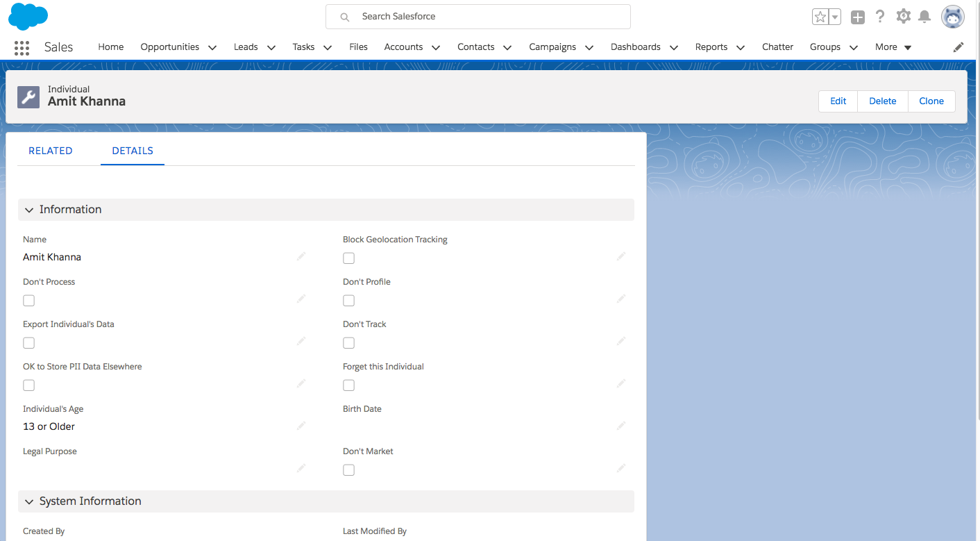
Task: Edit Birth Date pencil icon
Action: (x=621, y=426)
